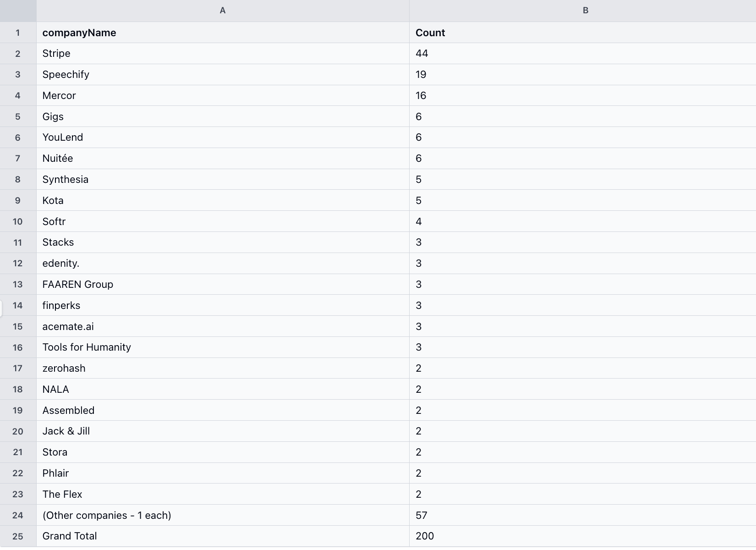Click the count 16 cell
The width and height of the screenshot is (756, 550).
point(582,95)
